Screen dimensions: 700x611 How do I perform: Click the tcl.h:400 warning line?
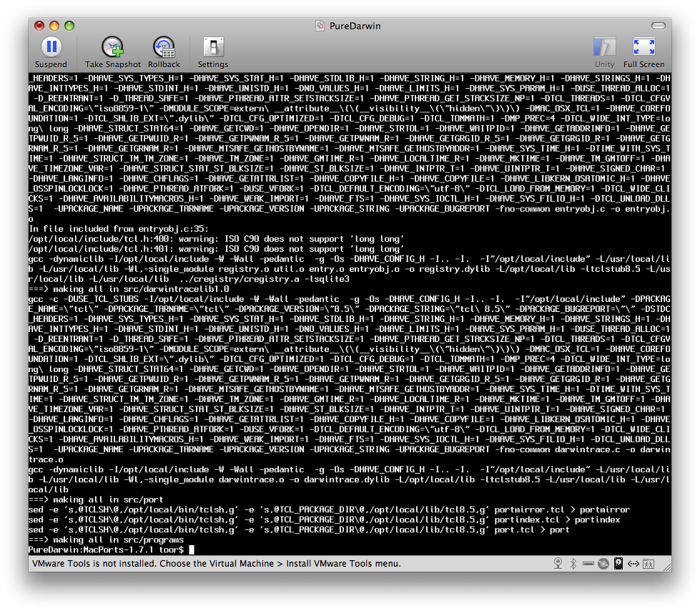click(216, 239)
